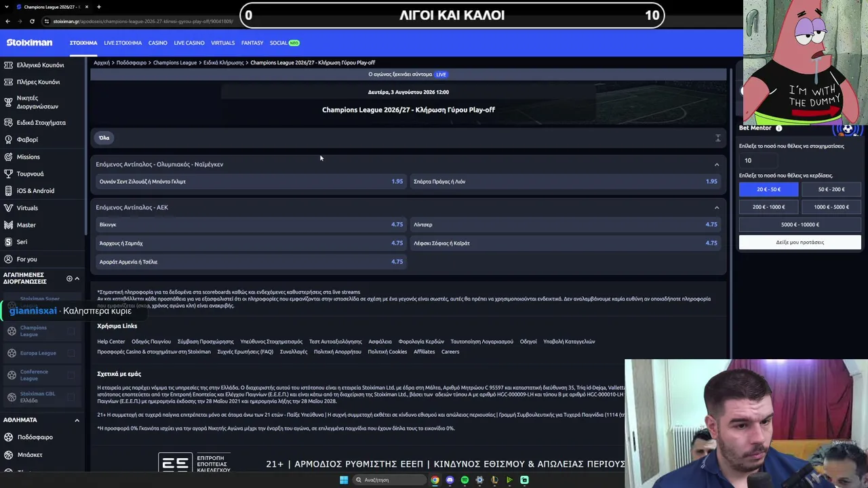Select the 5000 € - 10000 € winnings range
Viewport: 868px width, 488px height.
800,224
